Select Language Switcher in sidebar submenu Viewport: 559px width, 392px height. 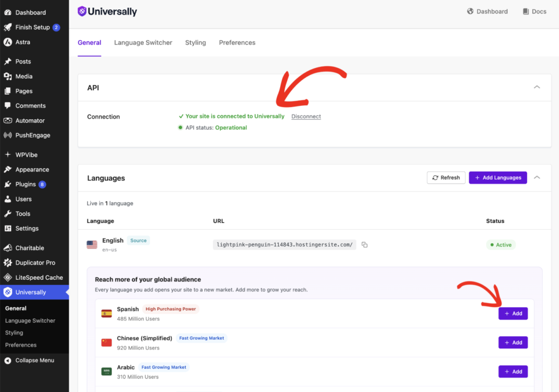click(30, 321)
